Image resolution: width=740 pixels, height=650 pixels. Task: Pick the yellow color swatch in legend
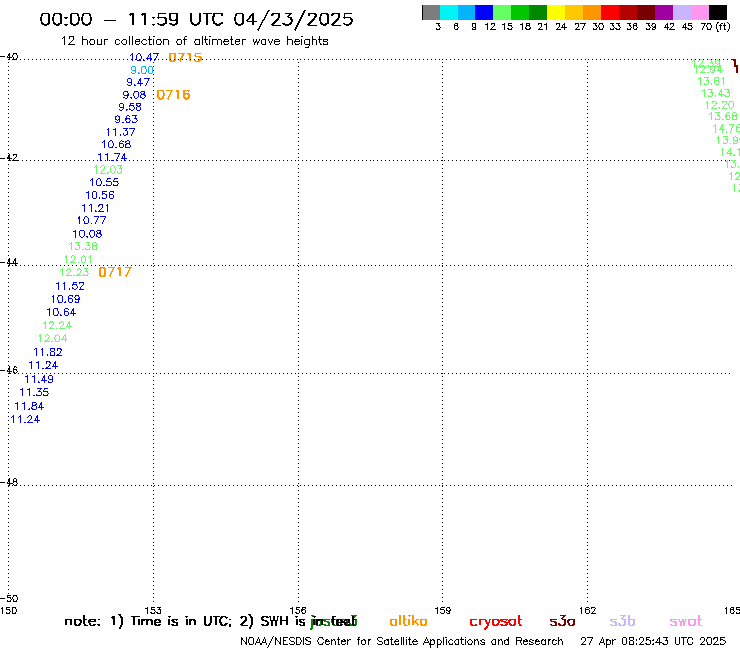click(x=556, y=12)
